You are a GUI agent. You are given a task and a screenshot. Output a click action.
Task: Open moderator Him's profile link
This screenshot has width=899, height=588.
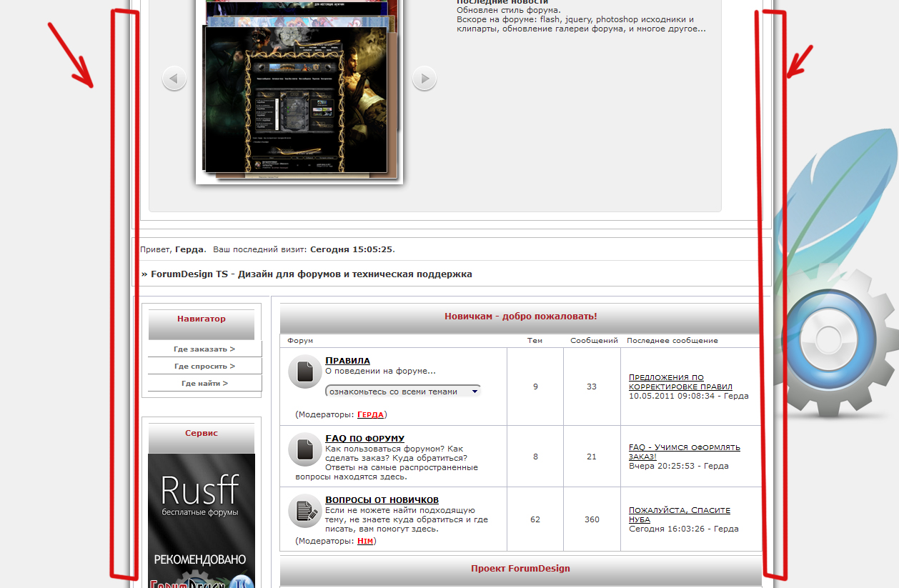364,542
